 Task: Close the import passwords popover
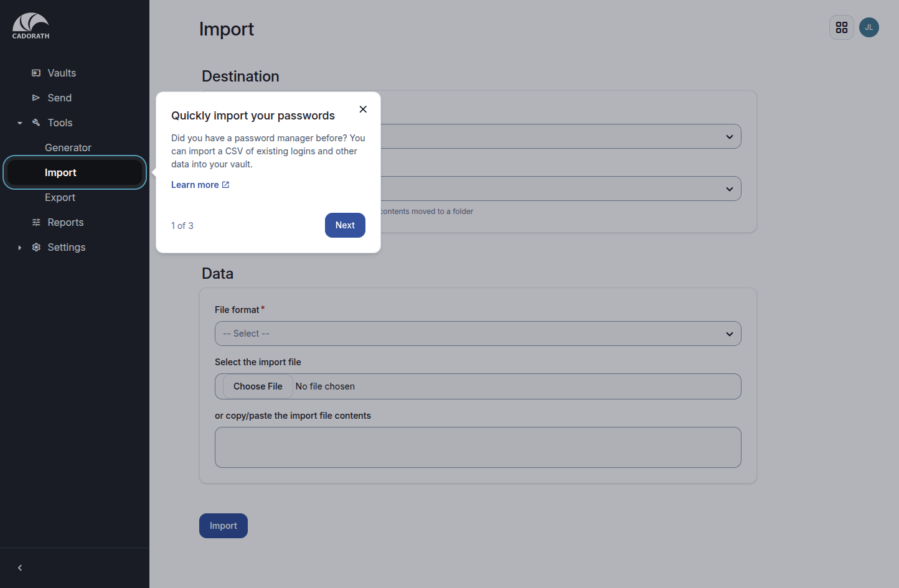pyautogui.click(x=363, y=109)
